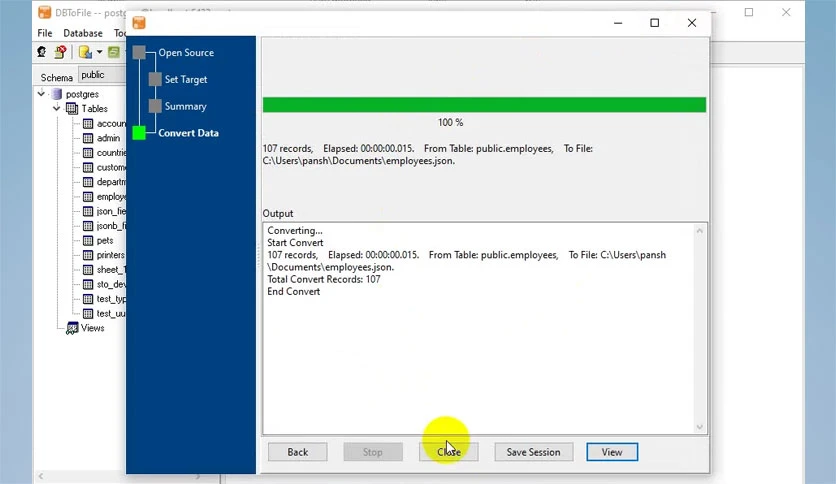Click the admin table icon

click(x=88, y=138)
